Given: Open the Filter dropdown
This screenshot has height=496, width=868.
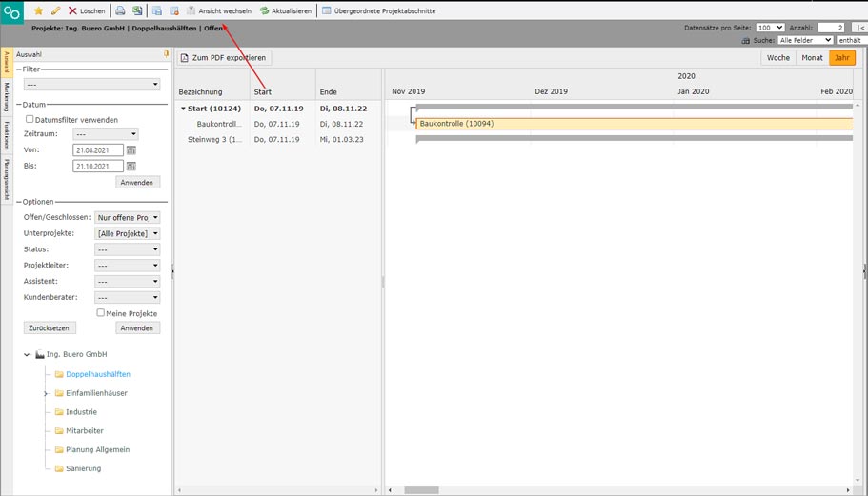Looking at the screenshot, I should click(91, 85).
